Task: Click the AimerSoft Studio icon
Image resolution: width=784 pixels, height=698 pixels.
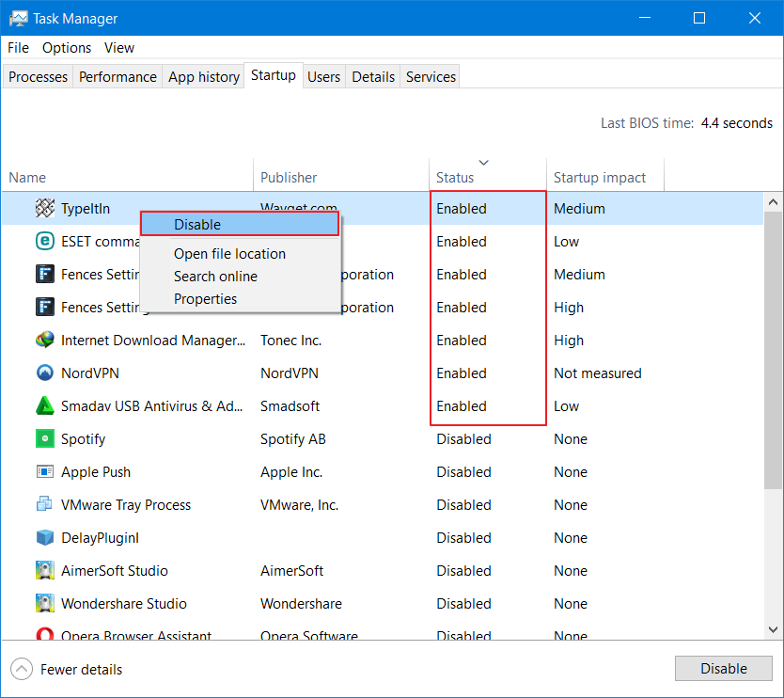Action: pos(45,570)
